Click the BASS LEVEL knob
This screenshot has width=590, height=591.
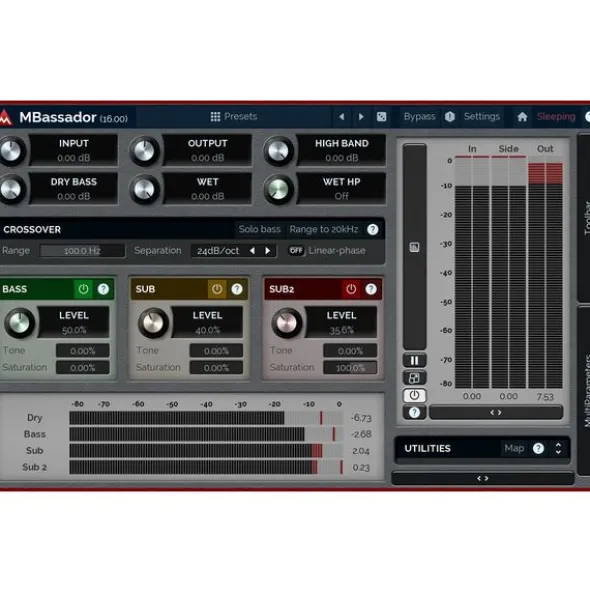19,323
